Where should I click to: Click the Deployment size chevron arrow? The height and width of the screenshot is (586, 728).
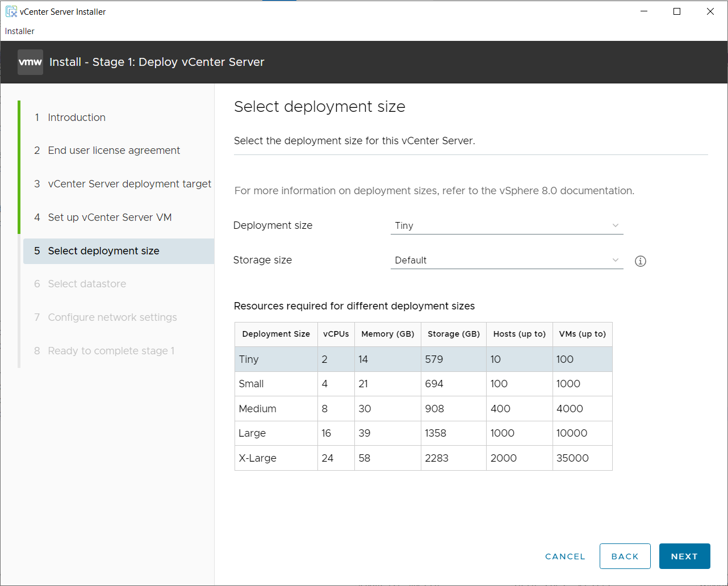point(615,226)
